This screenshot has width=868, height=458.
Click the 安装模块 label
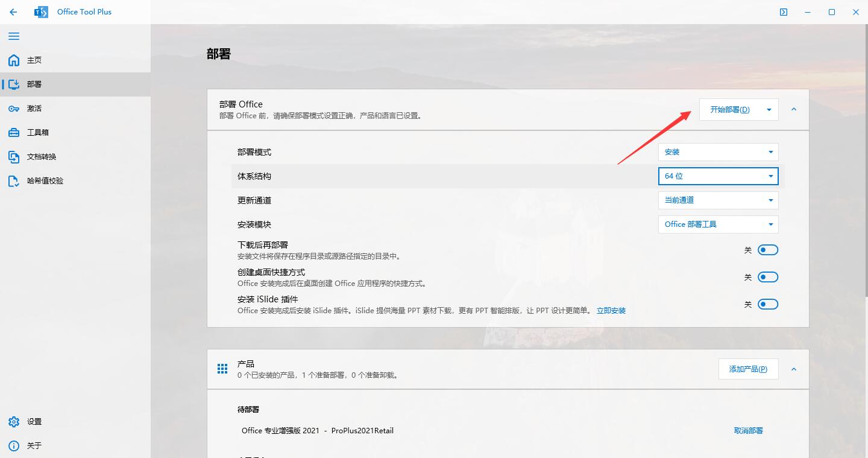tap(254, 224)
